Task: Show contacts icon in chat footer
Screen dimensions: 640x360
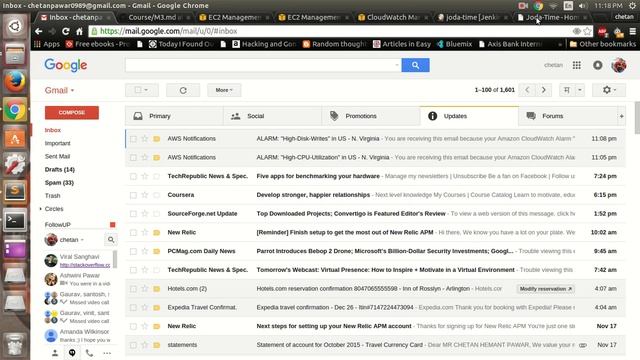Action: tap(55, 353)
